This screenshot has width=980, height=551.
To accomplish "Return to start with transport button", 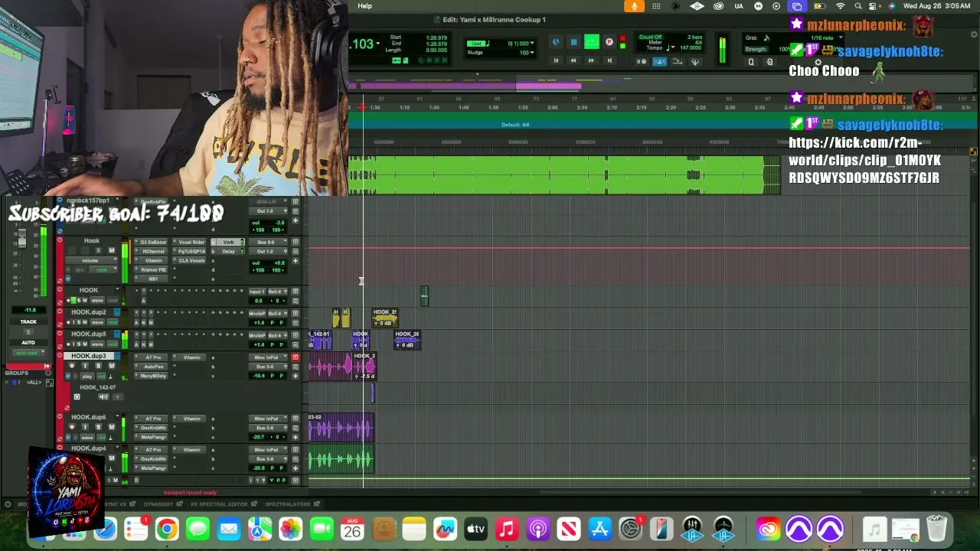I will coord(556,60).
